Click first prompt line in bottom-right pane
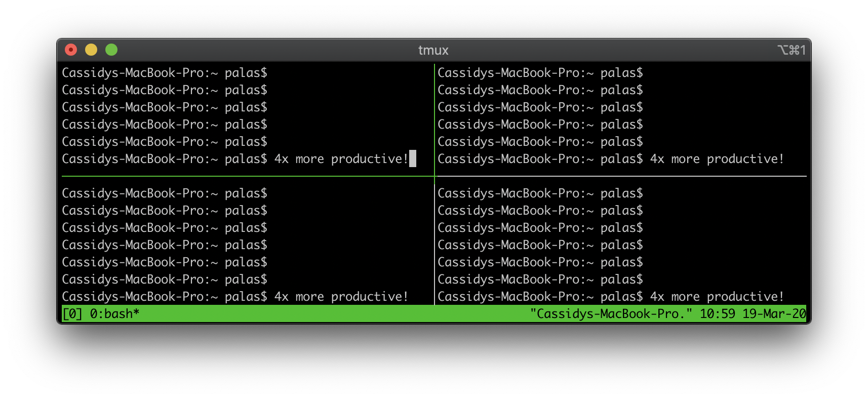868x399 pixels. pyautogui.click(x=540, y=193)
